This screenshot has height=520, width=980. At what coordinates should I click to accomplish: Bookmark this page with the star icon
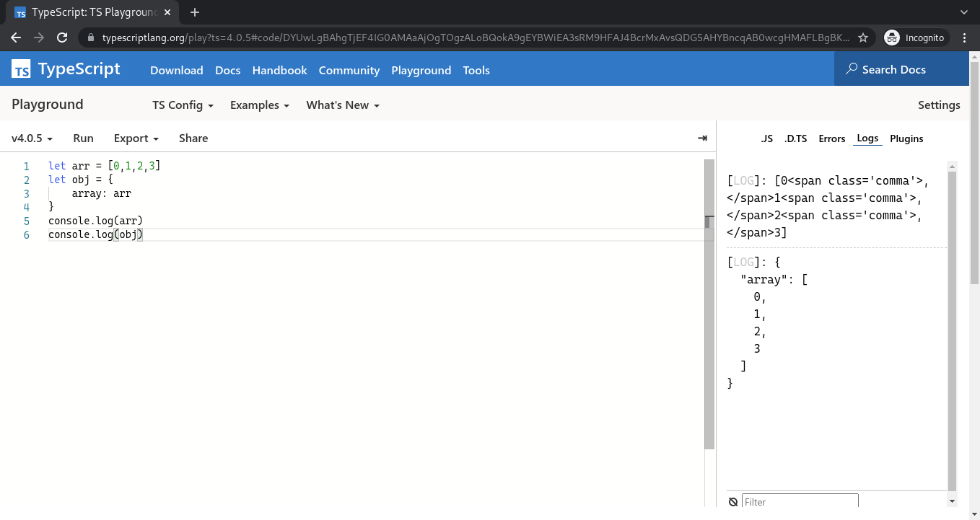click(x=862, y=38)
